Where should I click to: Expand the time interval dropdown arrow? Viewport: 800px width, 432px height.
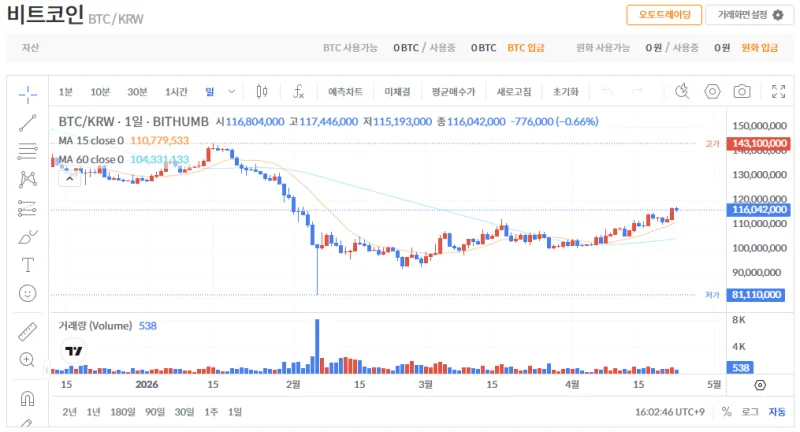[x=232, y=92]
